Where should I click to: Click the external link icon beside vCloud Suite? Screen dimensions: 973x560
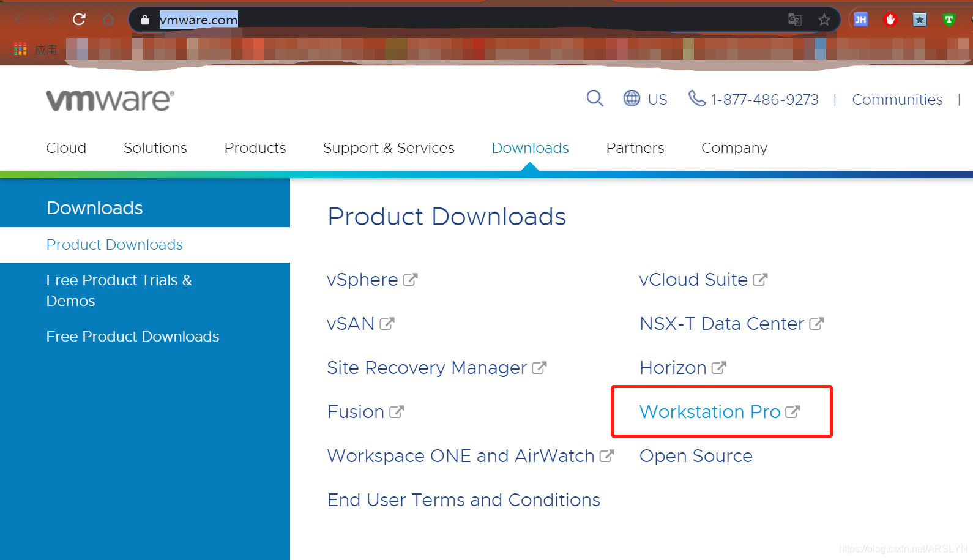[x=760, y=280]
